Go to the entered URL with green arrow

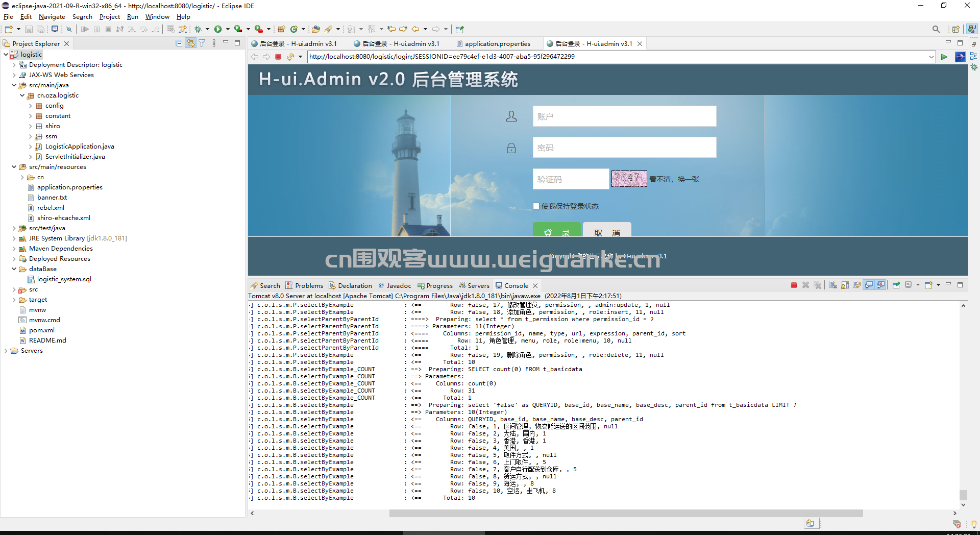coord(944,57)
